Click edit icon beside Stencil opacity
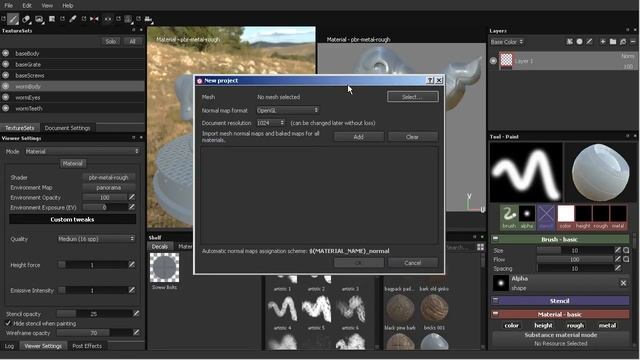Viewport: 640px width, 360px height. 136,313
